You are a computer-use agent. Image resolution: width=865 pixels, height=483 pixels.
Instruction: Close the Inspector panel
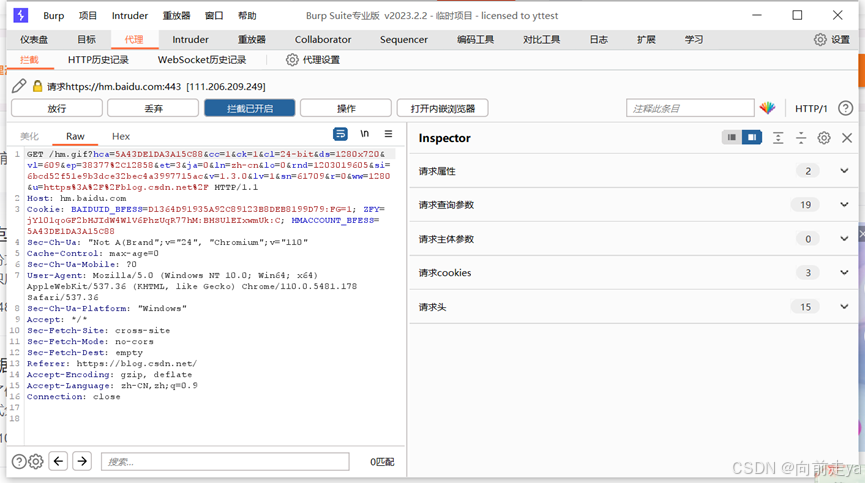coord(847,138)
